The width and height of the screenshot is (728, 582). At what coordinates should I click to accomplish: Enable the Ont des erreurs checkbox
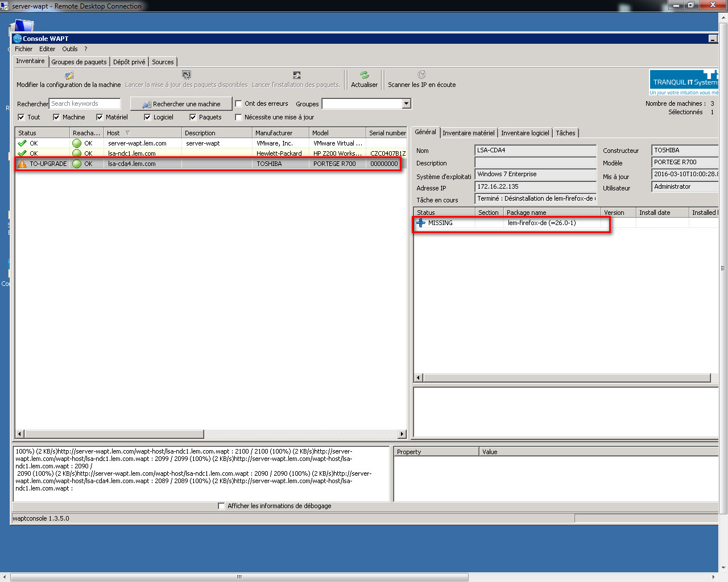pos(239,103)
